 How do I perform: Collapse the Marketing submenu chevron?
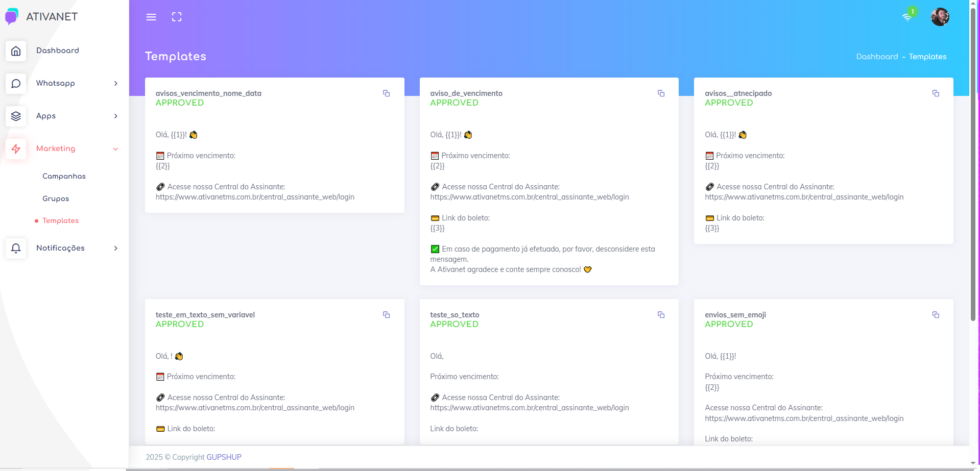(116, 149)
